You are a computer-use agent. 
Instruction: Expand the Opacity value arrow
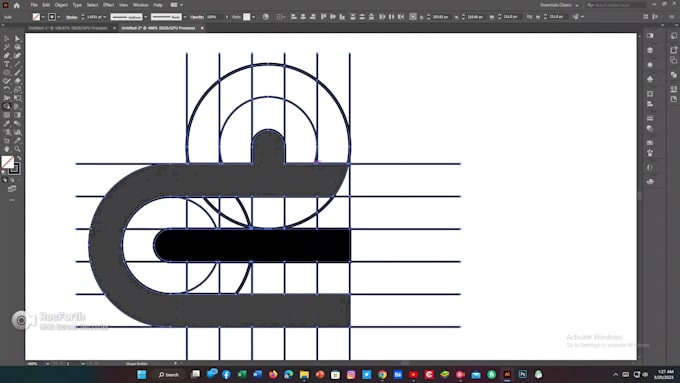[227, 17]
